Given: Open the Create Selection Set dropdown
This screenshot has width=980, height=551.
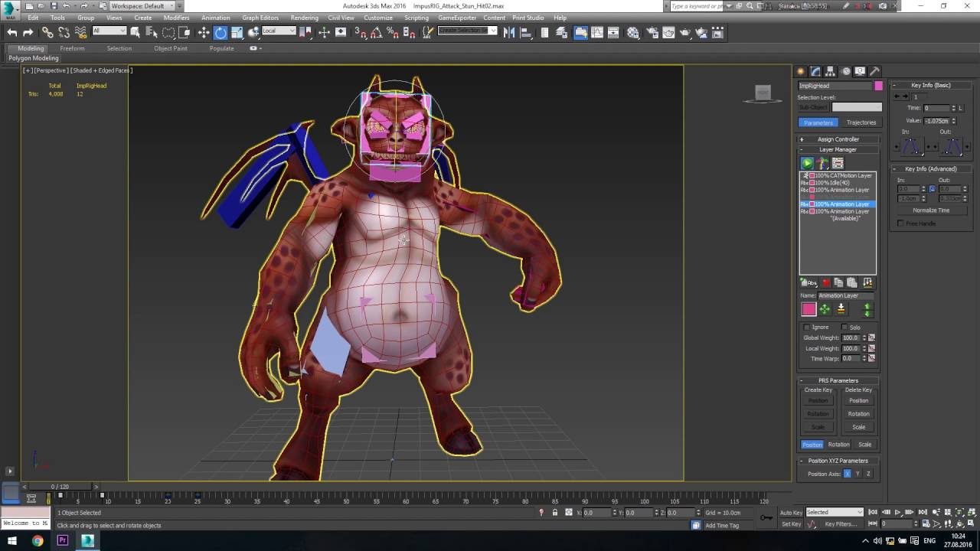Looking at the screenshot, I should 468,31.
